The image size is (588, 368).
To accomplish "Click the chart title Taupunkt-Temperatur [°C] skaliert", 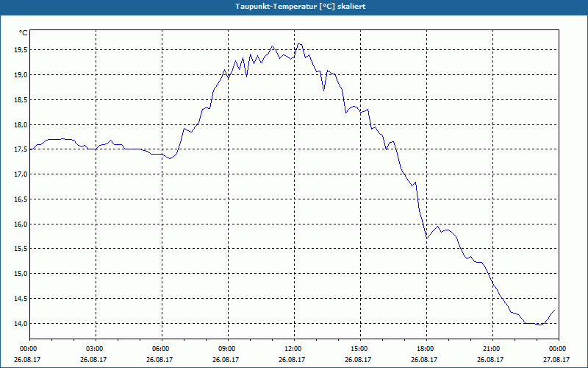I will tap(301, 7).
